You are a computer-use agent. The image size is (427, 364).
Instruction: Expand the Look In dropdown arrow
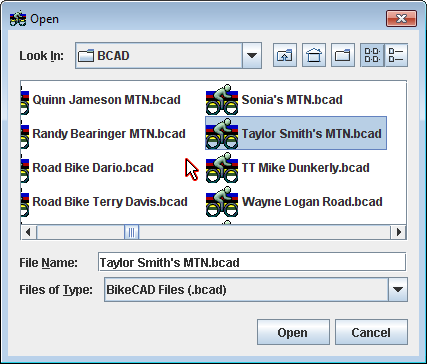point(252,56)
